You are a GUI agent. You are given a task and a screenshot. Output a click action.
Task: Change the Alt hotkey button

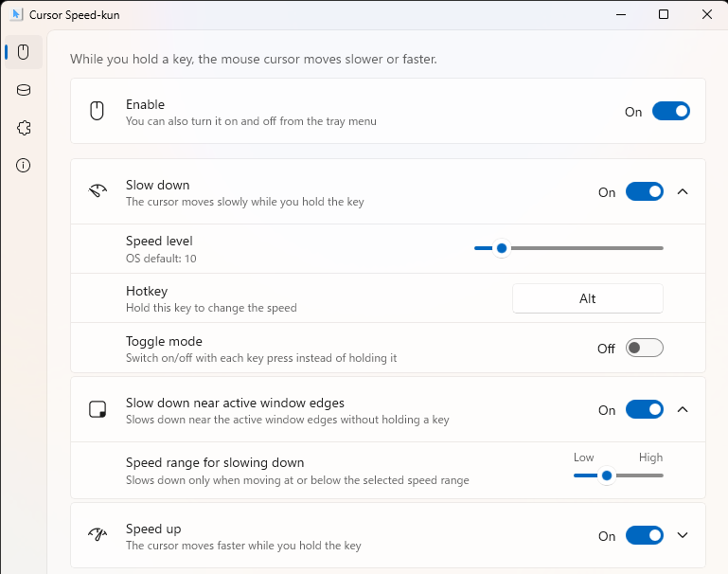(x=588, y=298)
